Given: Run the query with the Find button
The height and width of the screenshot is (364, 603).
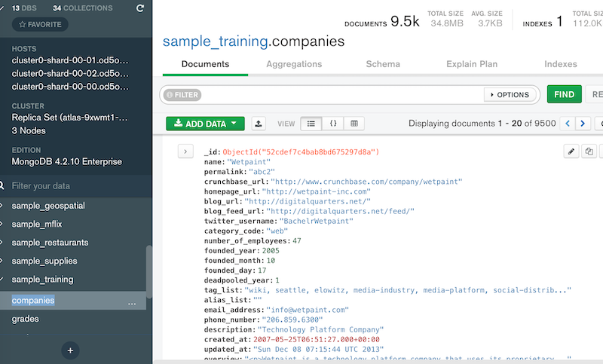Looking at the screenshot, I should click(564, 94).
